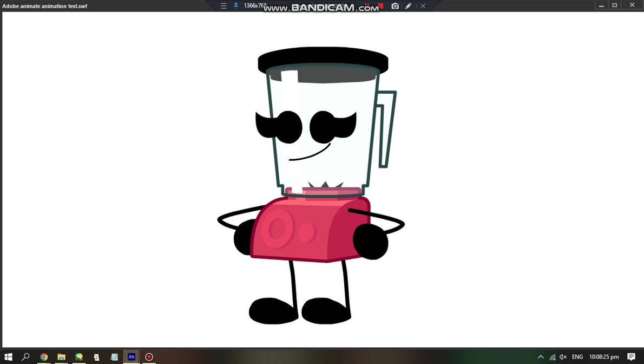Viewport: 644px width, 364px height.
Task: Open the calendar by clicking the clock
Action: (604, 356)
